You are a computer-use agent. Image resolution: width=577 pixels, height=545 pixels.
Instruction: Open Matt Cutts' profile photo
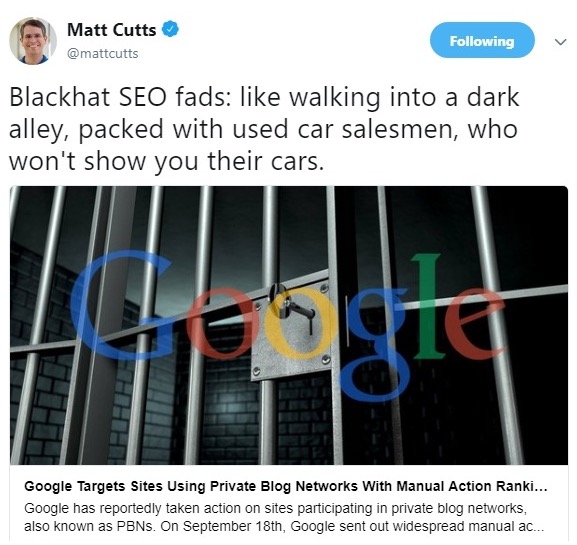click(33, 41)
